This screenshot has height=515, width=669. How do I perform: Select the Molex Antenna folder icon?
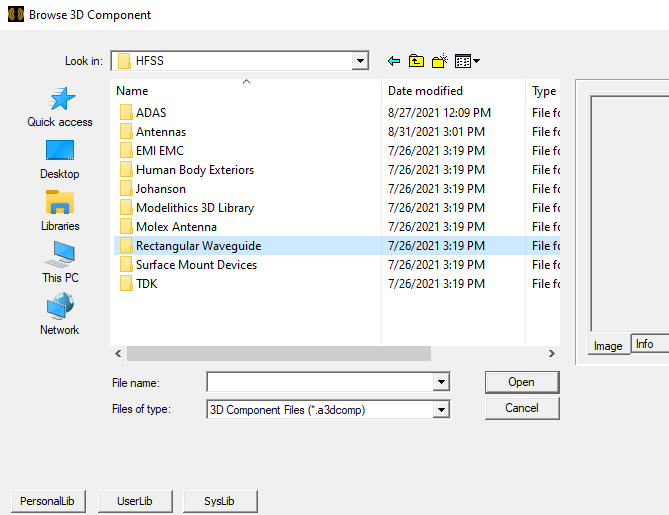click(x=126, y=227)
